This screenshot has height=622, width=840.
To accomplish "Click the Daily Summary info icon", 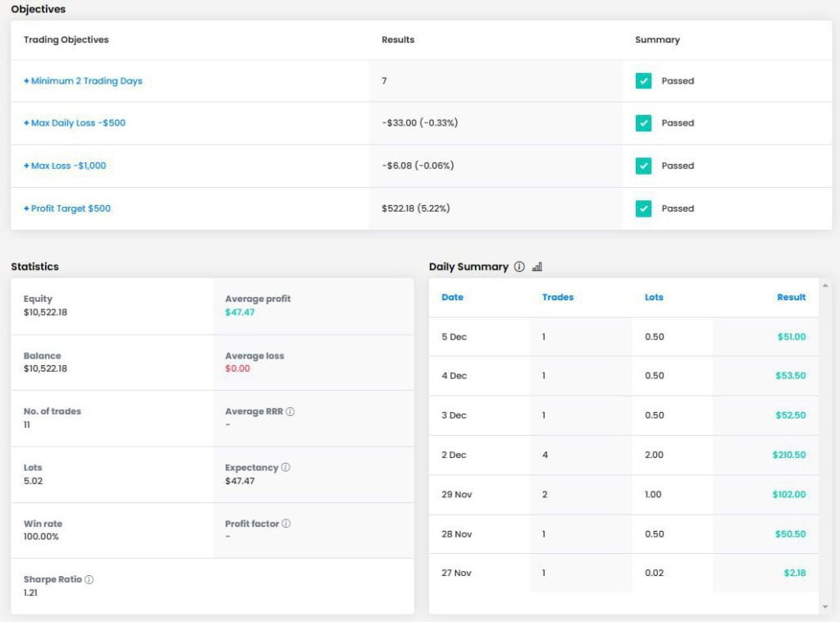I will [x=519, y=266].
